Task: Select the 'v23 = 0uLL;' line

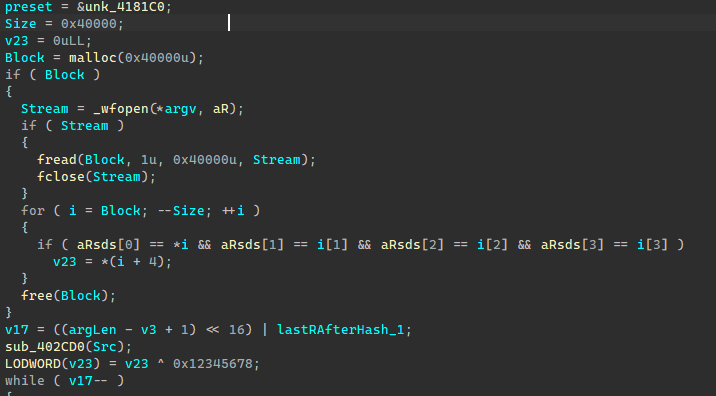Action: [48, 41]
